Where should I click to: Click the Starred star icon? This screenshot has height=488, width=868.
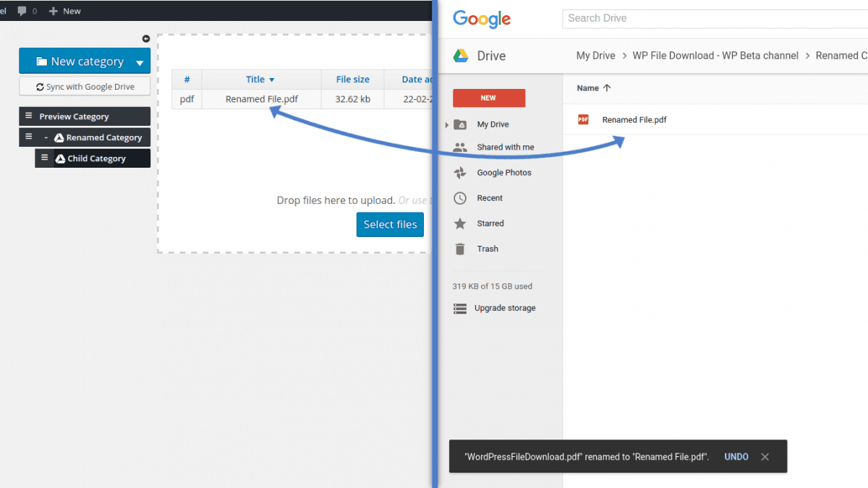pos(460,223)
